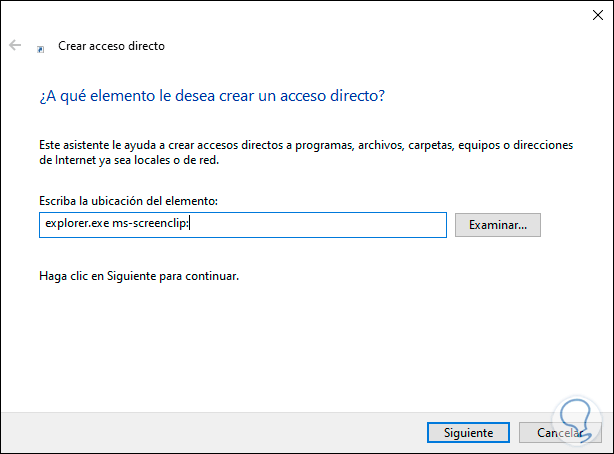Click the empty gray footer left of Siguiente
This screenshot has height=454, width=614.
coord(200,432)
